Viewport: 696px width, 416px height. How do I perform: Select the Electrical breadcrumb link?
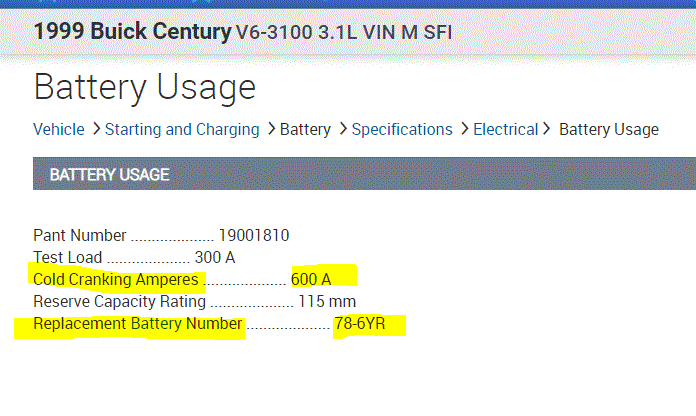pyautogui.click(x=505, y=129)
